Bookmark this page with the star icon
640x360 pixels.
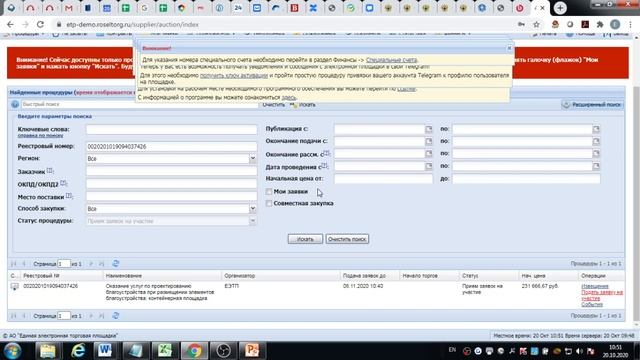(536, 24)
